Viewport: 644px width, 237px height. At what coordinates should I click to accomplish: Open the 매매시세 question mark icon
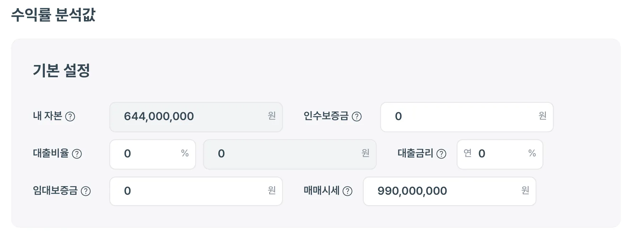click(x=347, y=191)
